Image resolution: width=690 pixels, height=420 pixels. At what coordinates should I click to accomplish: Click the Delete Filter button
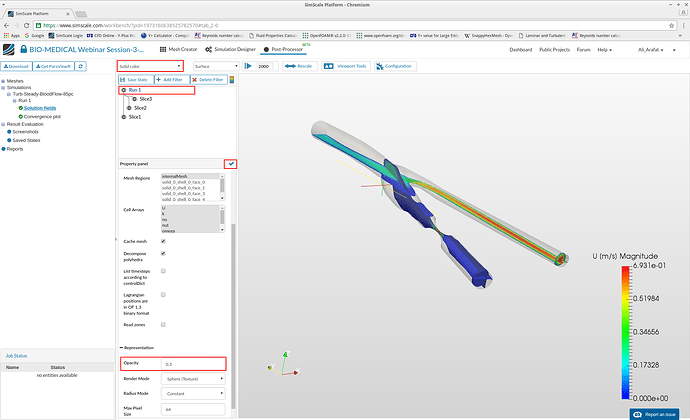pos(209,80)
